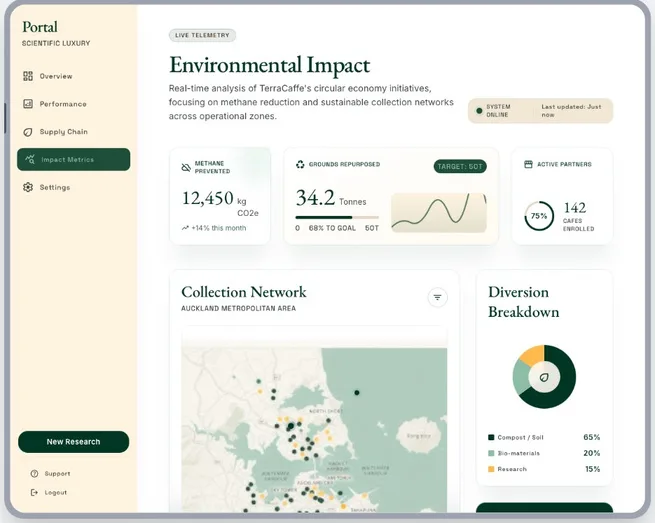Click the Portal logo text
This screenshot has width=655, height=523.
tap(40, 27)
